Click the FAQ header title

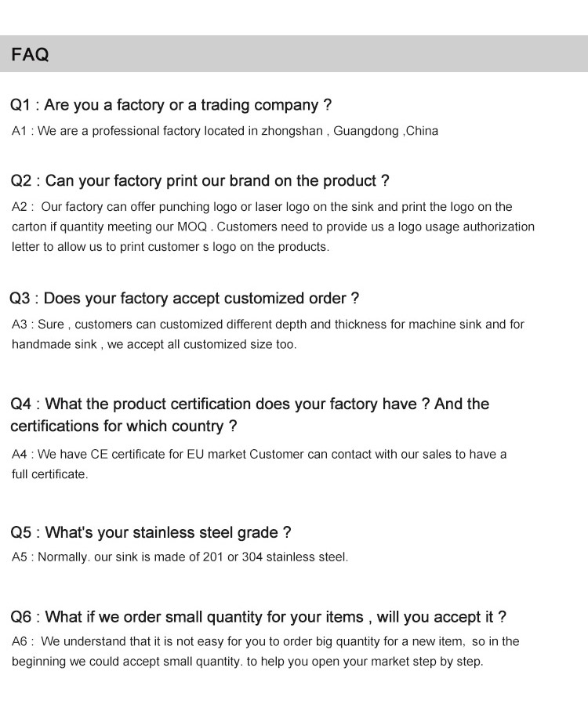point(31,54)
